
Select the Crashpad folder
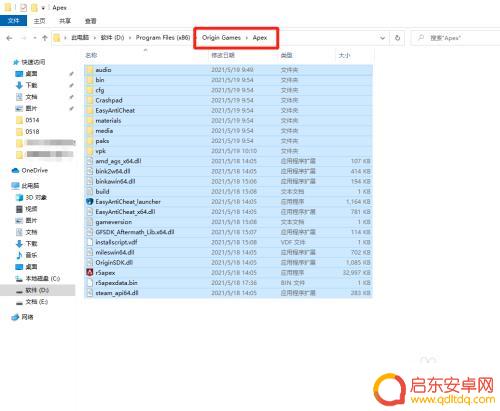coord(228,100)
